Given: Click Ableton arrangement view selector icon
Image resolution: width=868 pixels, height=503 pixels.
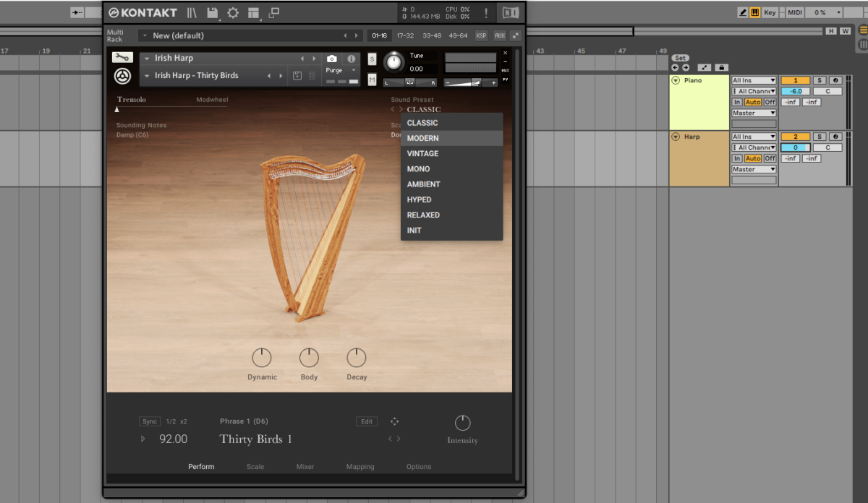Looking at the screenshot, I should [863, 30].
